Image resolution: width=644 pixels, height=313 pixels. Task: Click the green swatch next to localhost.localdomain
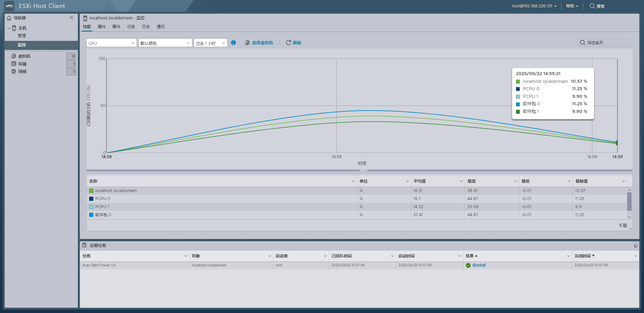pos(91,190)
